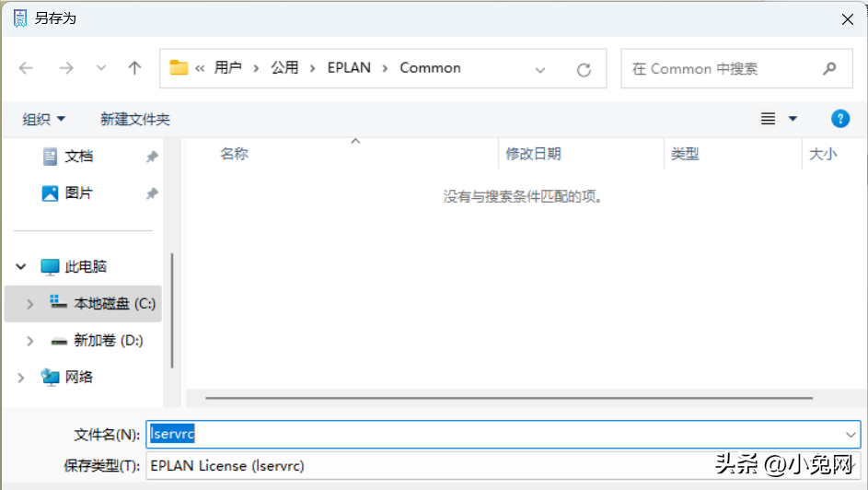Viewport: 868px width, 490px height.
Task: Sort by 修改日期 column header
Action: (x=533, y=154)
